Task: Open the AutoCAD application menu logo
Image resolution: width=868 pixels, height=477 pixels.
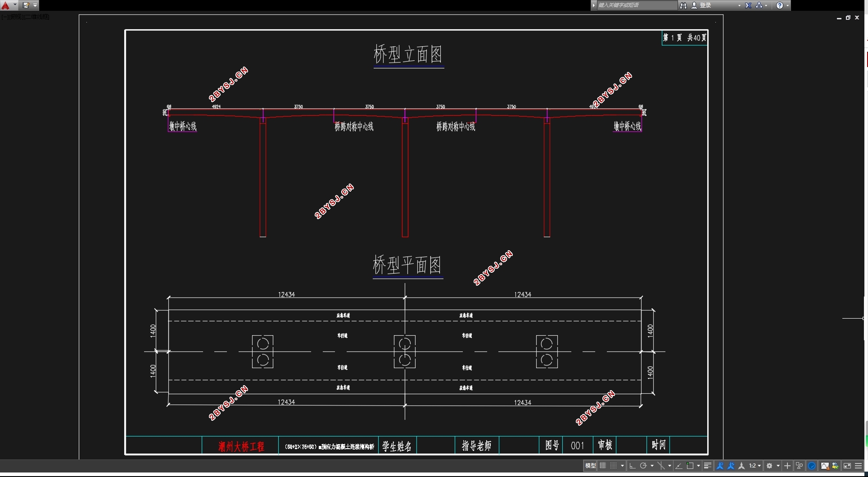Action: [x=5, y=5]
